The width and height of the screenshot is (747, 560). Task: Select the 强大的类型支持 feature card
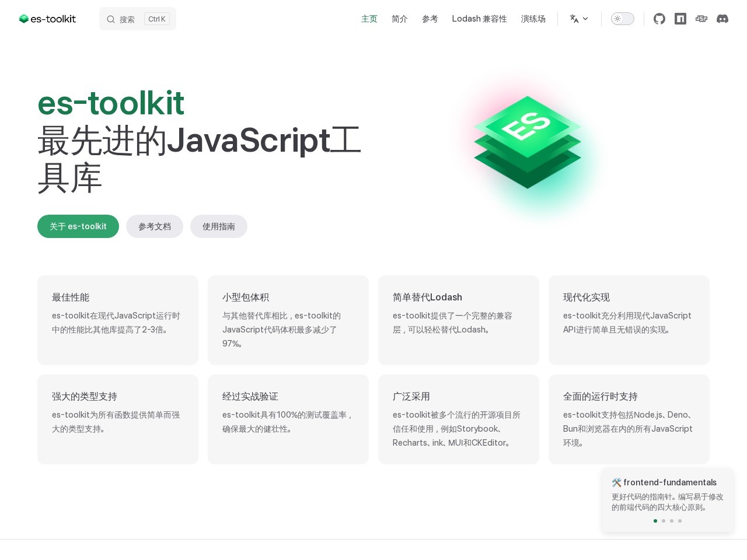click(118, 419)
